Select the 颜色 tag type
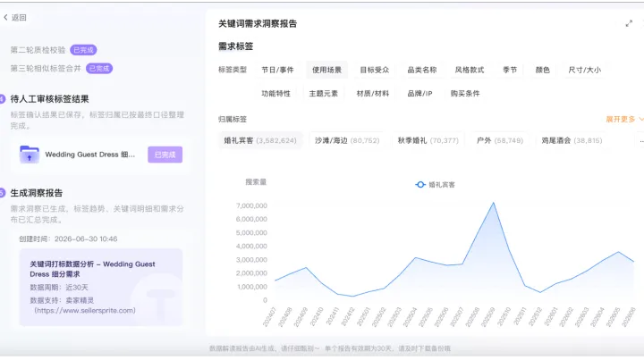The image size is (644, 360). pos(543,70)
